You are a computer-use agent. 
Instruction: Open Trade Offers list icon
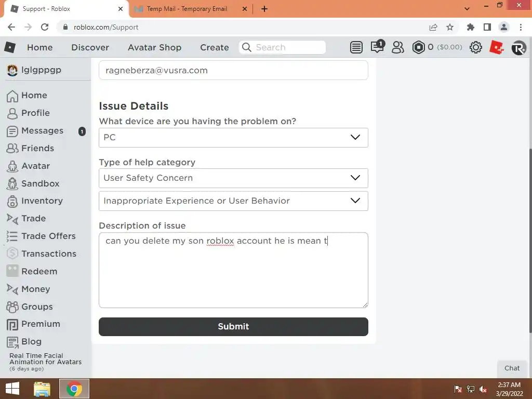[x=12, y=236]
